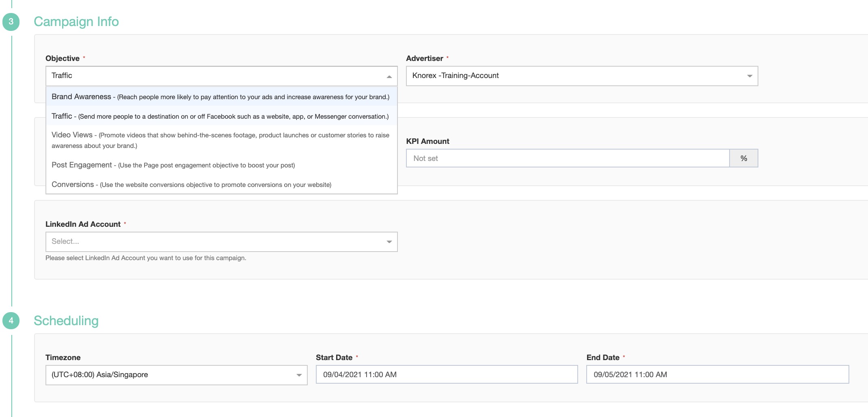868x417 pixels.
Task: Collapse the Objective dropdown arrow
Action: [389, 76]
